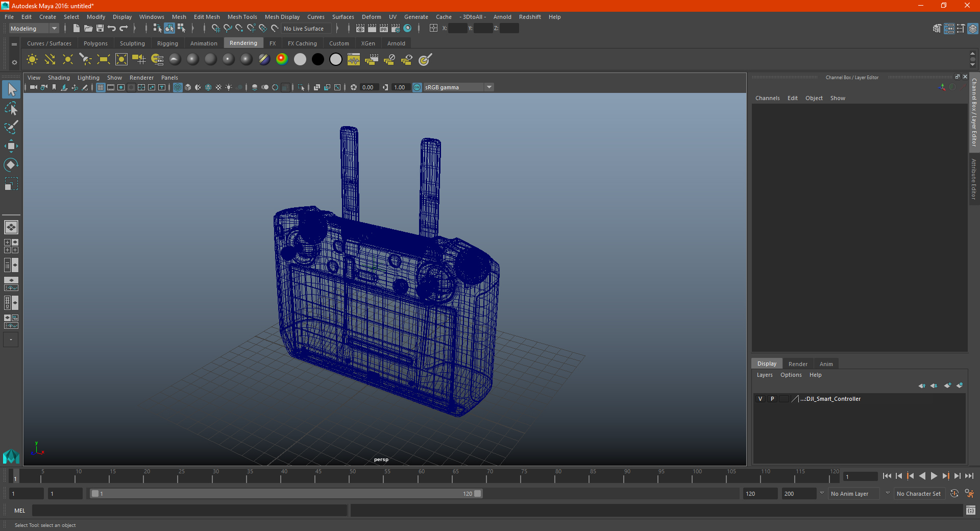Redo action with arrow icon
Viewport: 980px width, 531px height.
click(x=124, y=29)
